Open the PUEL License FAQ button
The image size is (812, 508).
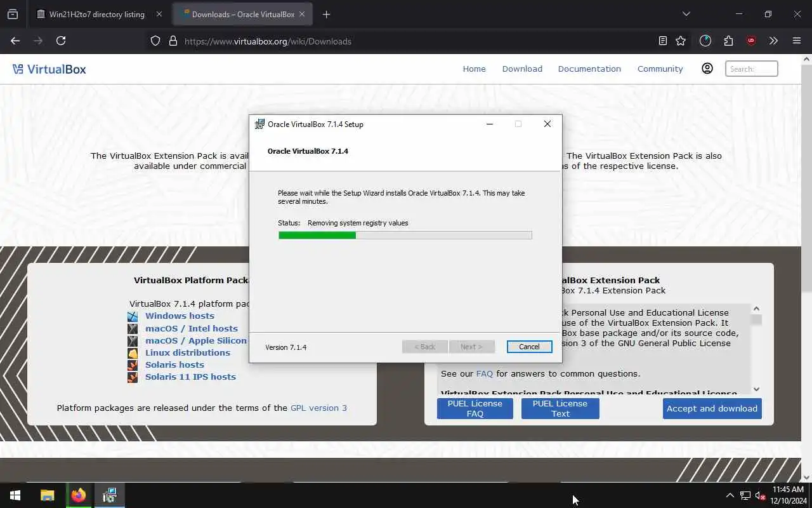[x=475, y=408]
